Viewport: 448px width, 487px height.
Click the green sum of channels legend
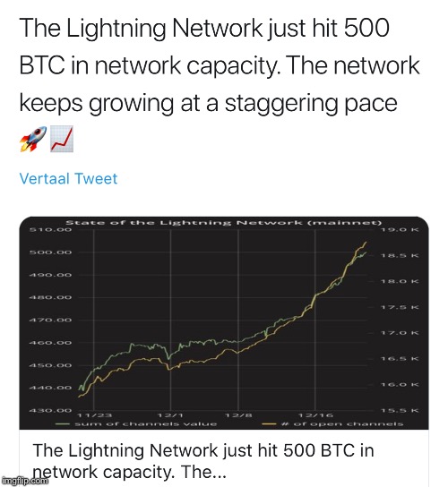tap(136, 424)
